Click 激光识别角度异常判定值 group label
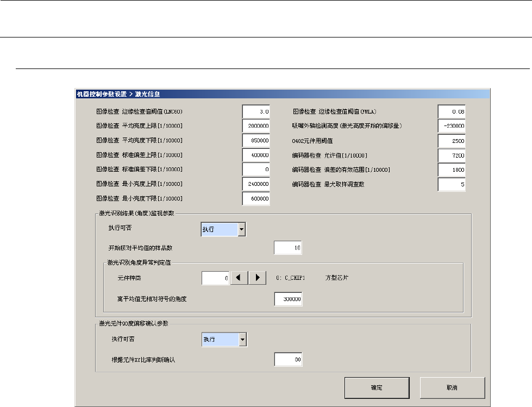Viewport: 532px width, 407px height. (x=139, y=262)
